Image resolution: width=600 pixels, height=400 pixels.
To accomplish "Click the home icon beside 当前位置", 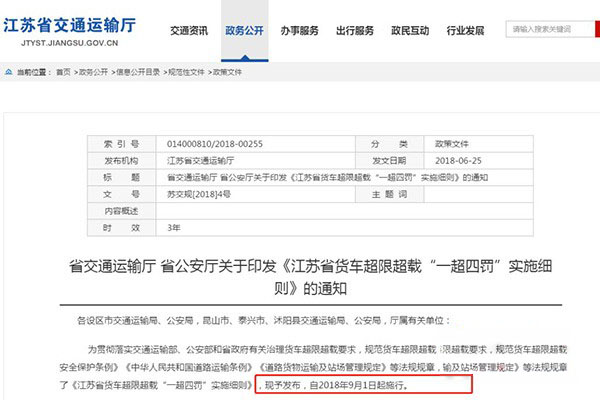I will (x=11, y=73).
